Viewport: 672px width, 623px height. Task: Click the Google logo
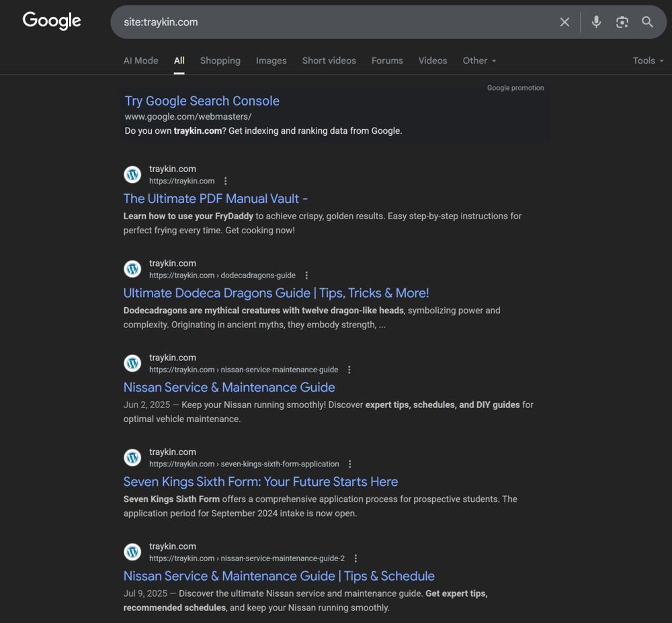coord(52,21)
